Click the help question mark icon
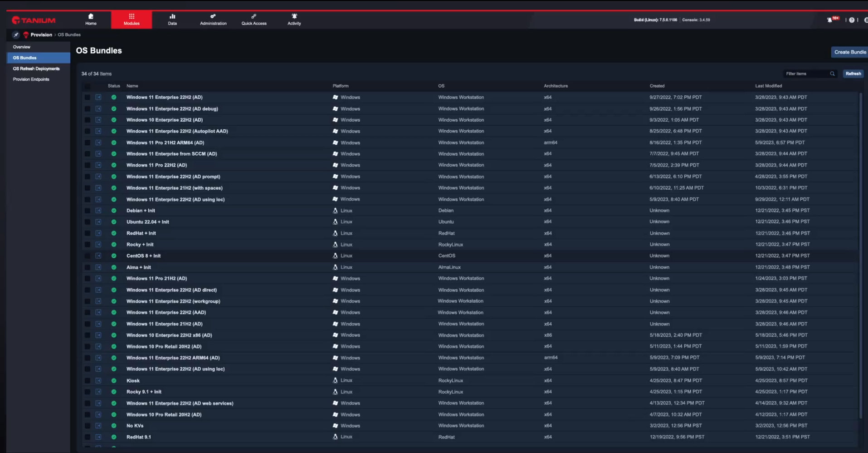868x453 pixels. pyautogui.click(x=852, y=20)
